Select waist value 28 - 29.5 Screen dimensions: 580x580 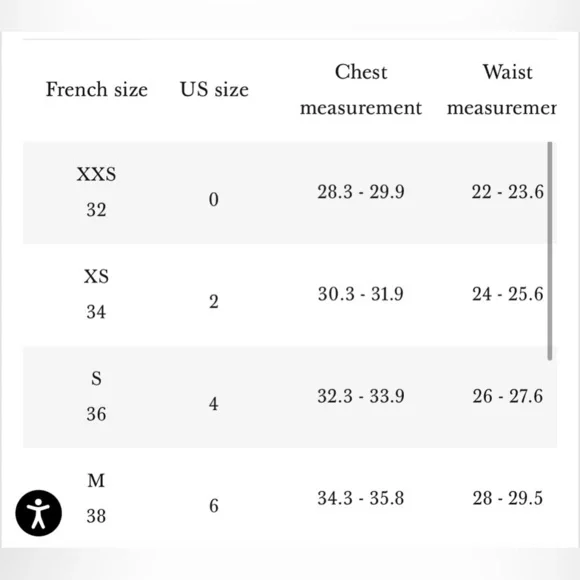508,498
